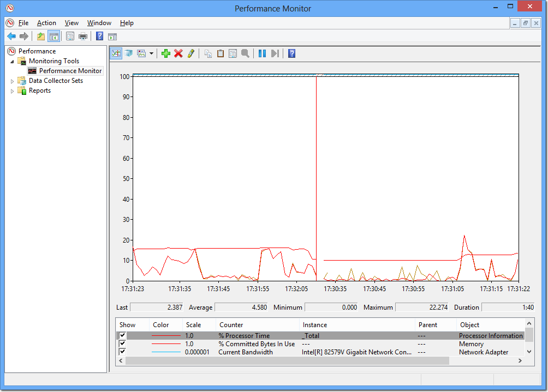Uncheck the % Processor Time checkbox
Image resolution: width=548 pixels, height=392 pixels.
[x=122, y=336]
